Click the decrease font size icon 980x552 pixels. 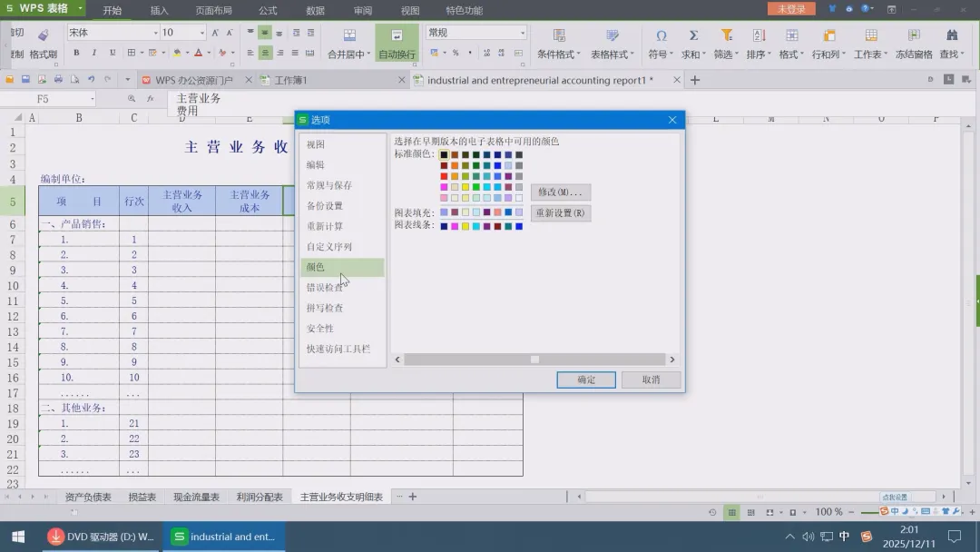click(x=230, y=33)
